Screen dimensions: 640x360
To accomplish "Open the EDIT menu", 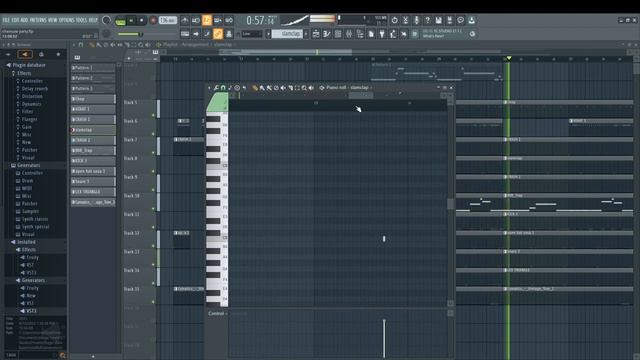I will 15,20.
